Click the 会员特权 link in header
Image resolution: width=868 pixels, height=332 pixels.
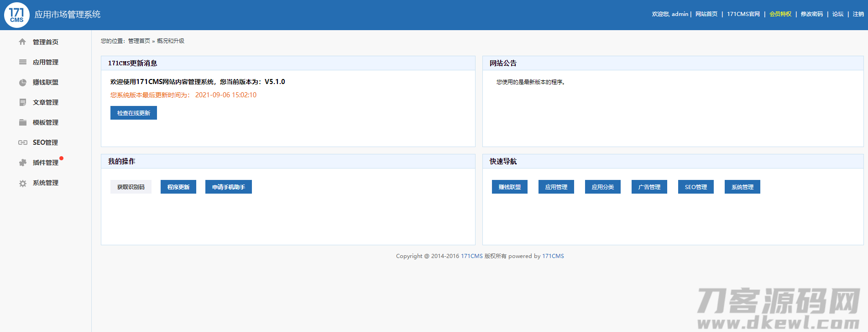point(780,14)
